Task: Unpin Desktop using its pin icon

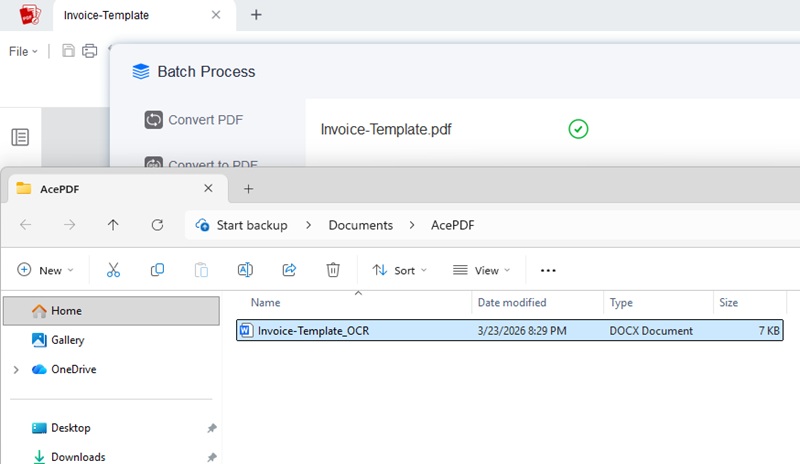Action: pyautogui.click(x=212, y=428)
